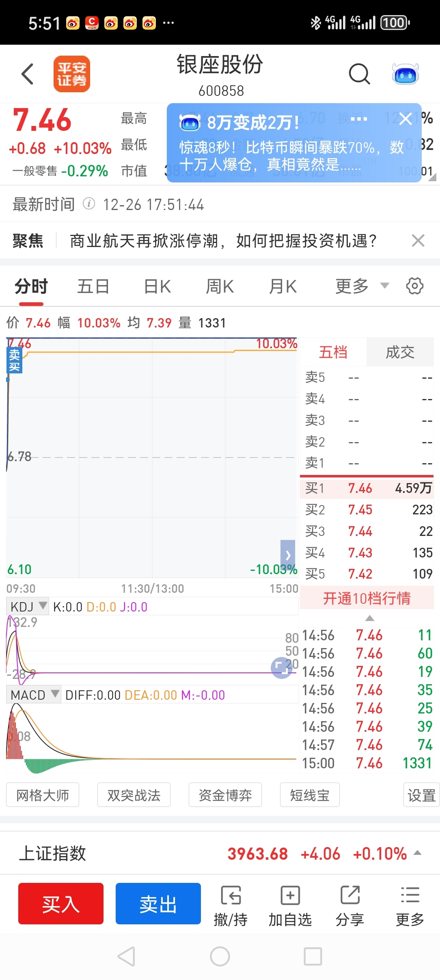The height and width of the screenshot is (980, 440).
Task: Tap the large 7.46 price
Action: [42, 120]
